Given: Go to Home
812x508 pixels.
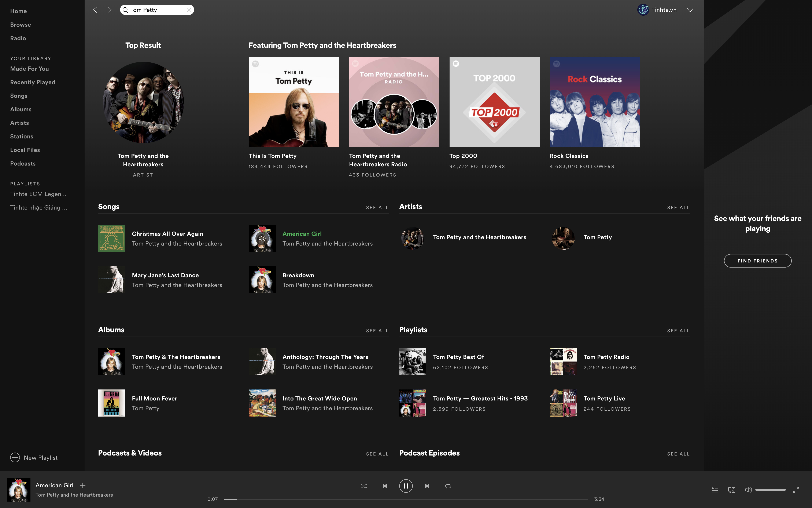Looking at the screenshot, I should pos(18,11).
